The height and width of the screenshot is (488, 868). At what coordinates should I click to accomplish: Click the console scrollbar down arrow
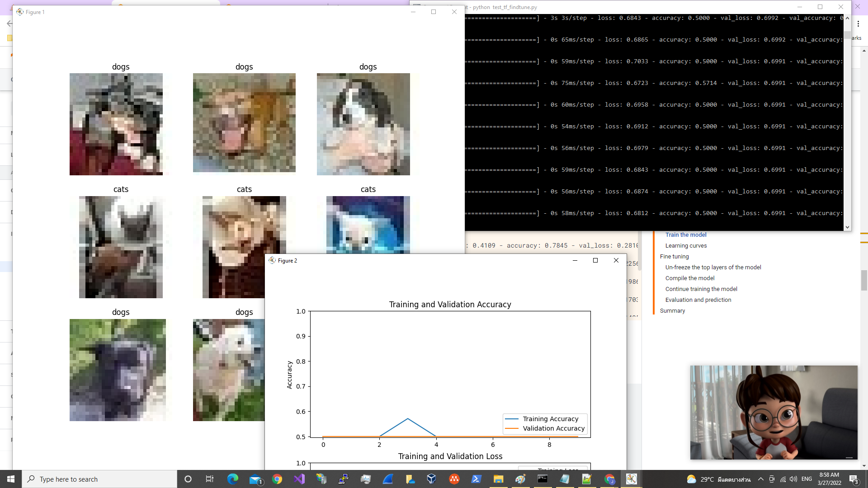(x=847, y=227)
